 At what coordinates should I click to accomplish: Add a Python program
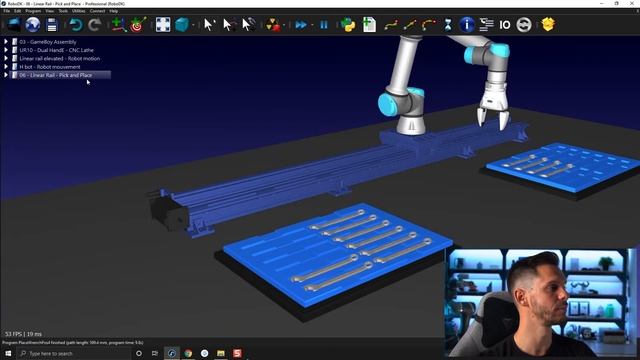[x=348, y=25]
